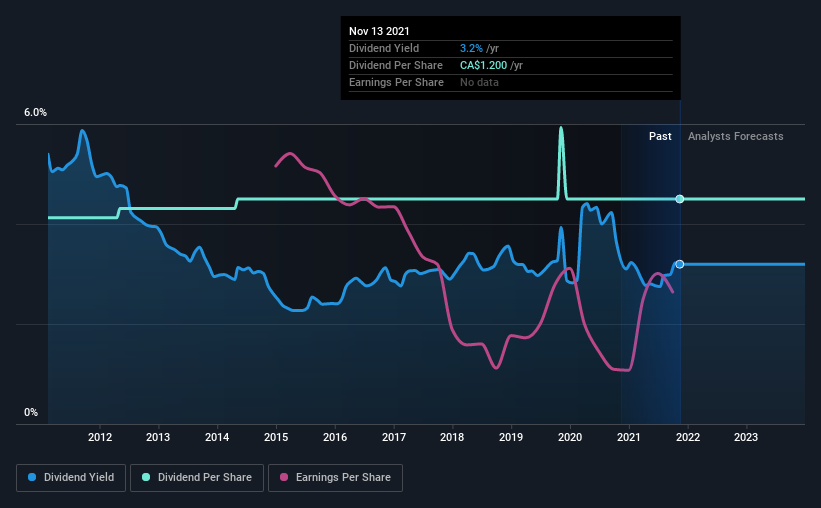Click the Past section label
Screen dimensions: 821x508
(x=660, y=136)
